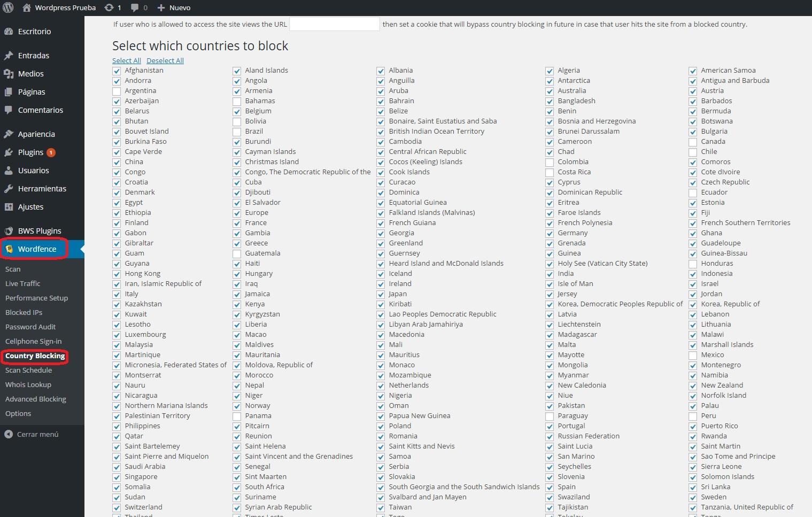Image resolution: width=812 pixels, height=517 pixels.
Task: Go to Blocked IPs page
Action: [24, 312]
